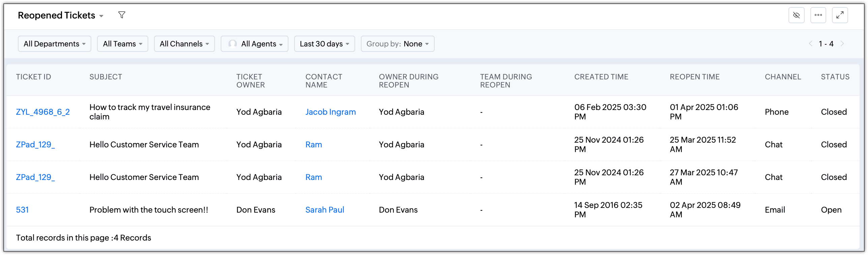This screenshot has width=868, height=255.
Task: Click the Created Time column header
Action: 601,77
